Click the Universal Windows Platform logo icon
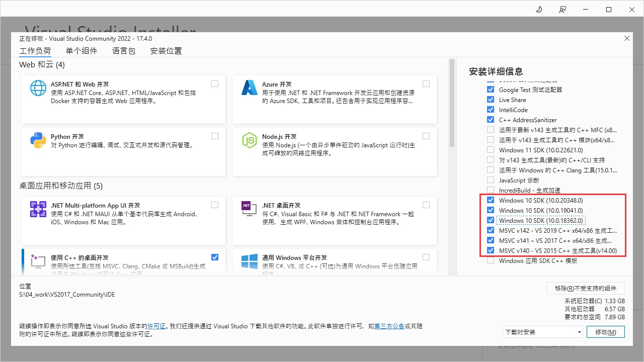 pos(250,261)
